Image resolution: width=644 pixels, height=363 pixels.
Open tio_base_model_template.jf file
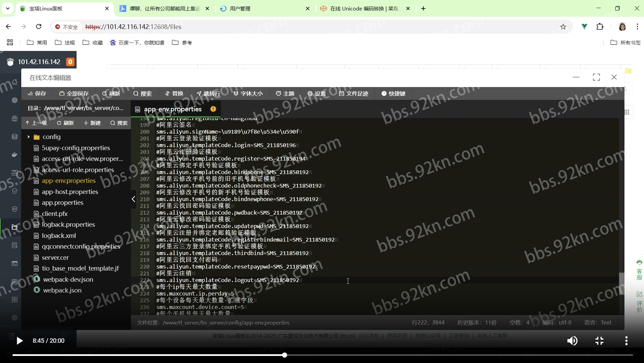80,268
